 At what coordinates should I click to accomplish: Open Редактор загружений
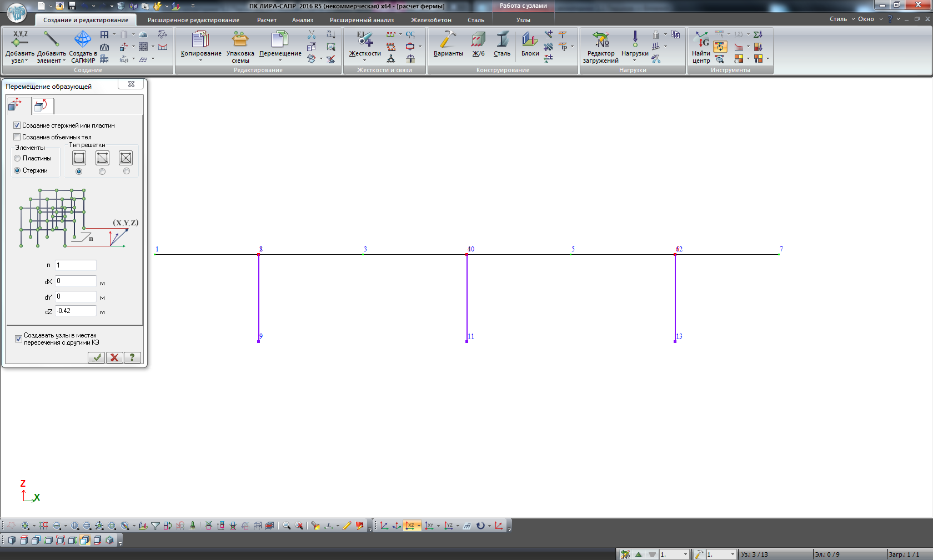pos(600,47)
